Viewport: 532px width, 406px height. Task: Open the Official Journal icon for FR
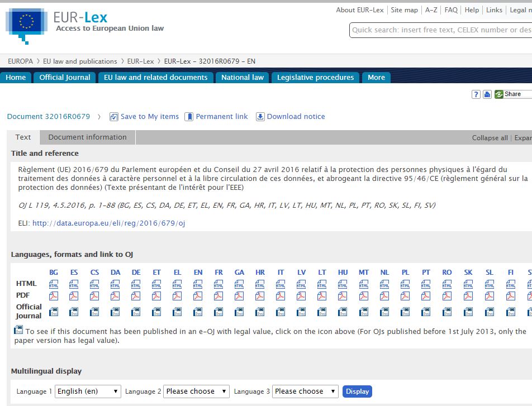pos(218,312)
